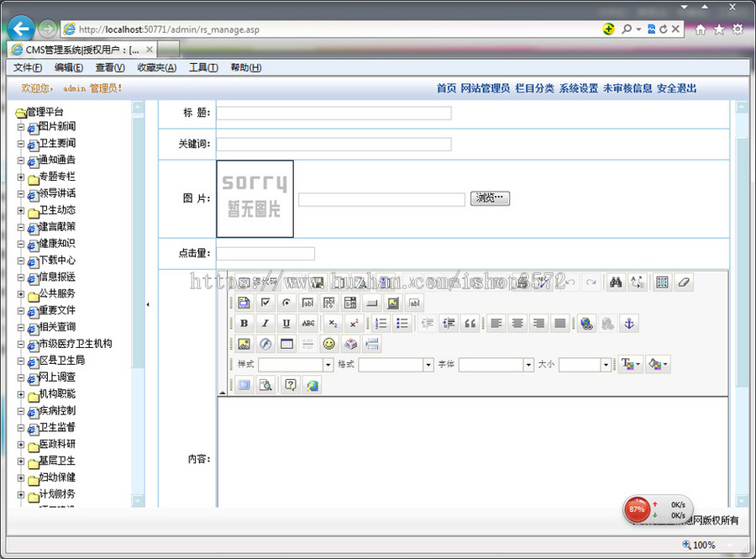Screen dimensions: 756x559
Task: Insert a radio button field
Action: tap(286, 303)
